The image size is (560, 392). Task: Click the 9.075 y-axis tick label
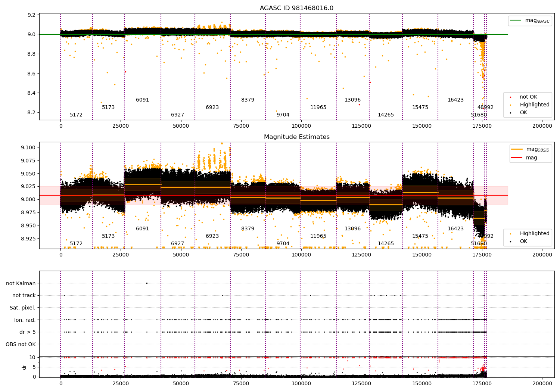coord(29,161)
